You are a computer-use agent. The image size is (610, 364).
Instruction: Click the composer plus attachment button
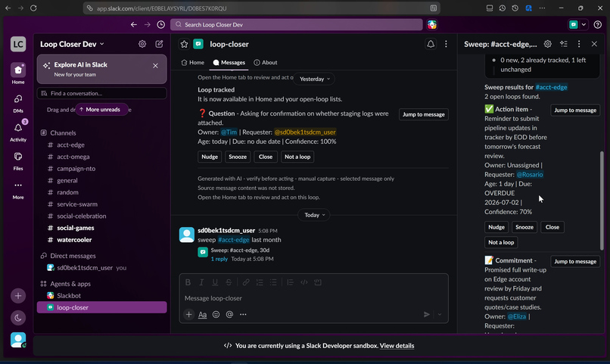[188, 314]
